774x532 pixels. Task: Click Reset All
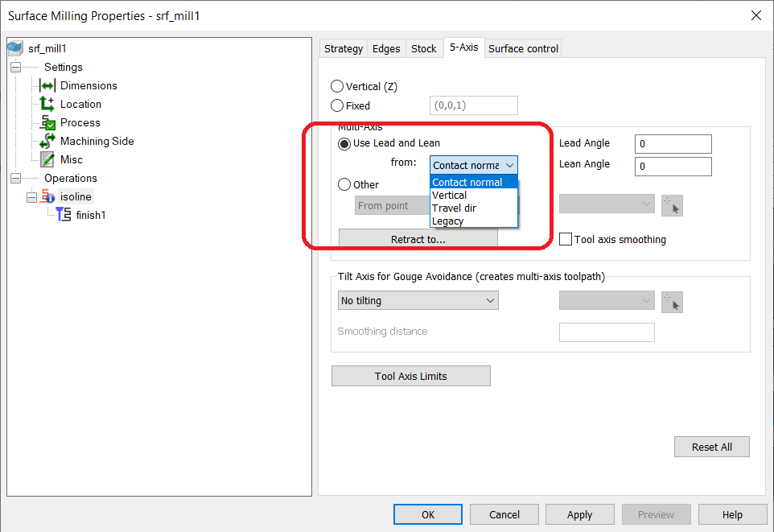click(711, 447)
